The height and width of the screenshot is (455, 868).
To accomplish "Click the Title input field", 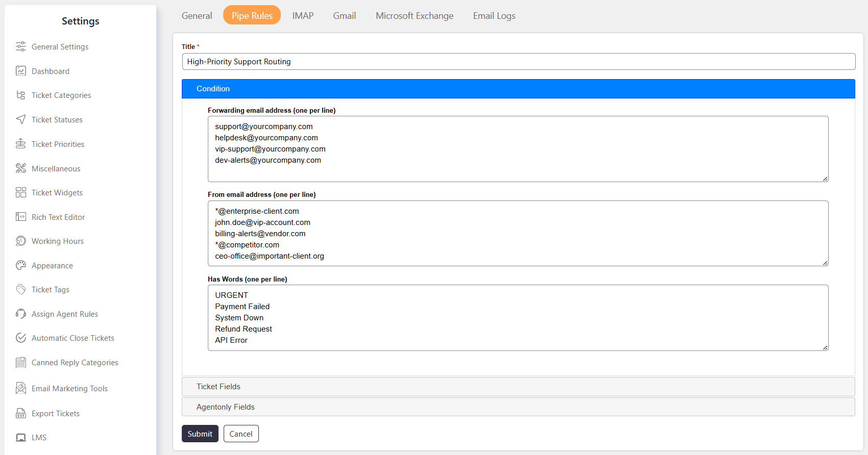I will (518, 61).
